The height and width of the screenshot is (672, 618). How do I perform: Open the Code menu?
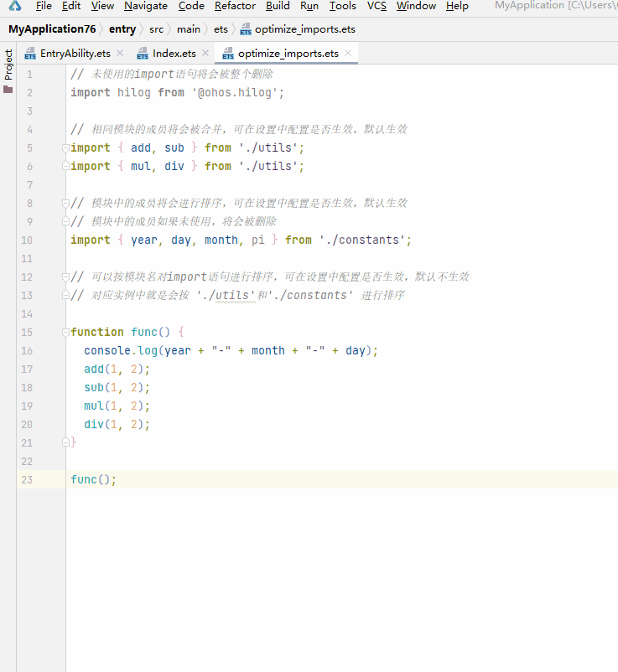click(x=191, y=6)
